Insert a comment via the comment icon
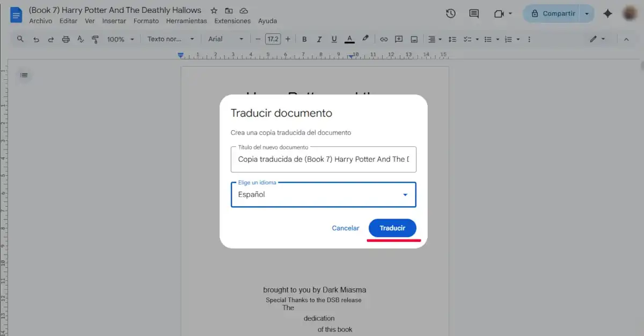This screenshot has height=336, width=644. (x=399, y=39)
